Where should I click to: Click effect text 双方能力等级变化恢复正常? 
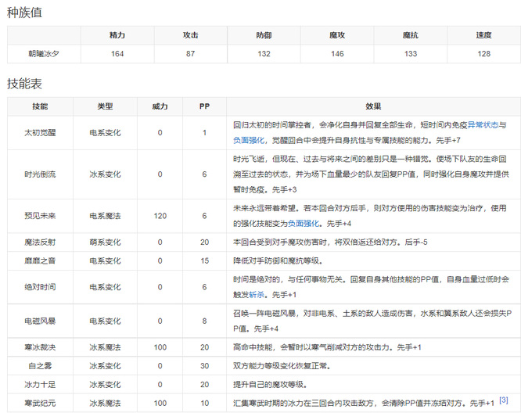282,366
